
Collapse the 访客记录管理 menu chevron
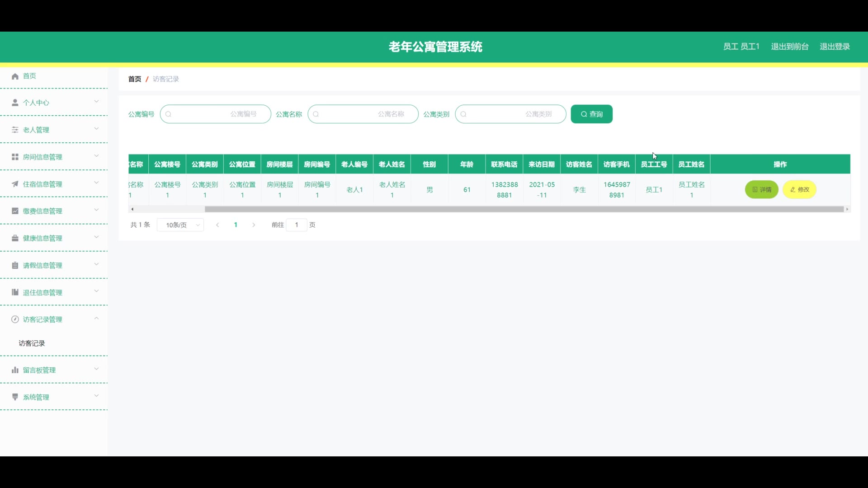coord(96,319)
